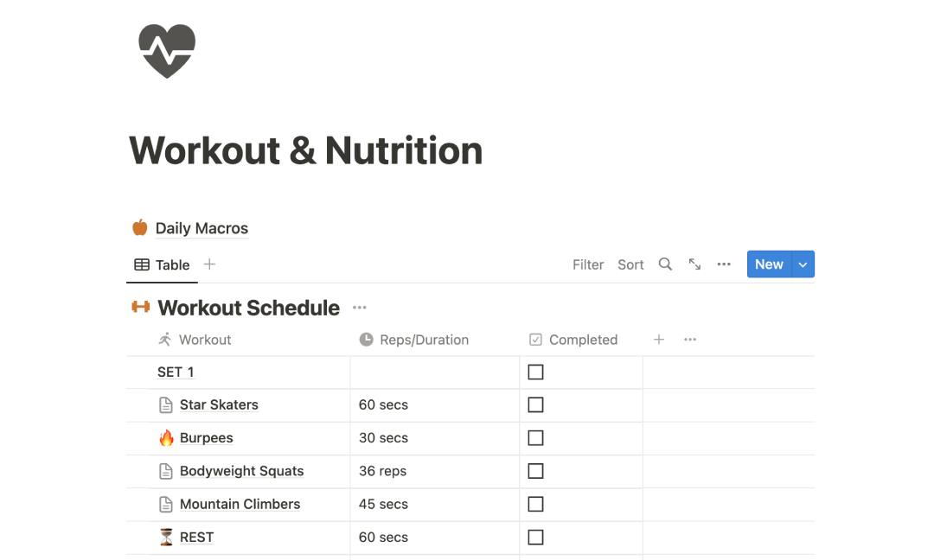Open the Daily Macros link
The height and width of the screenshot is (560, 934).
coord(202,228)
